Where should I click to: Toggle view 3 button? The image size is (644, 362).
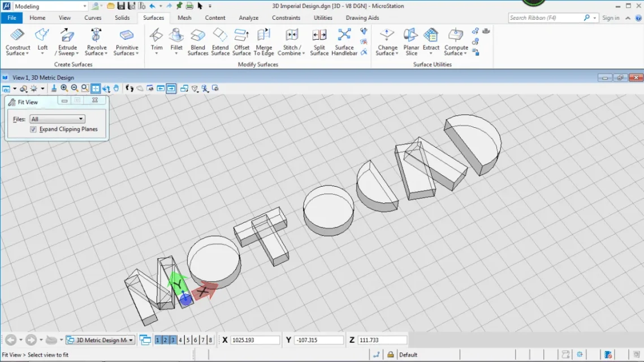(172, 340)
